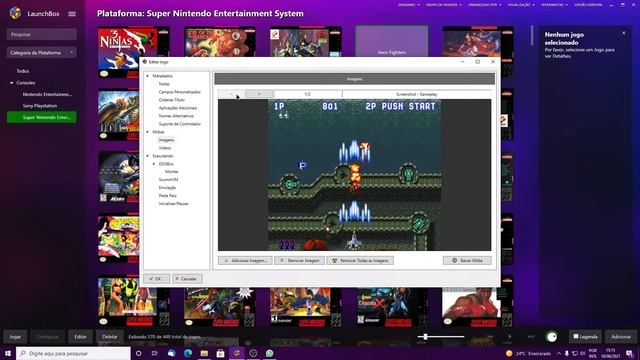Click the Windows taskbar search box
Viewport: 640px width, 360px height.
click(73, 353)
